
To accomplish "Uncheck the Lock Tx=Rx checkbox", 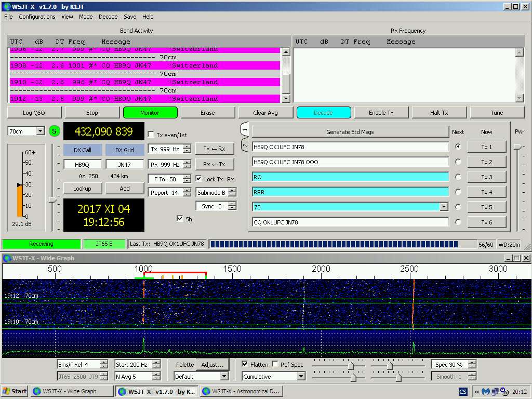I will (199, 179).
